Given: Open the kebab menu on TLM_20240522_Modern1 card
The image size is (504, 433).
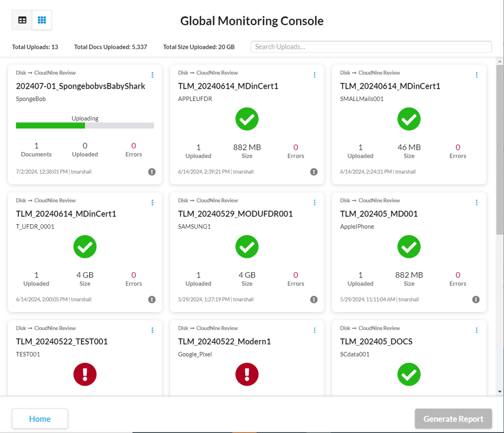Looking at the screenshot, I should 314,330.
